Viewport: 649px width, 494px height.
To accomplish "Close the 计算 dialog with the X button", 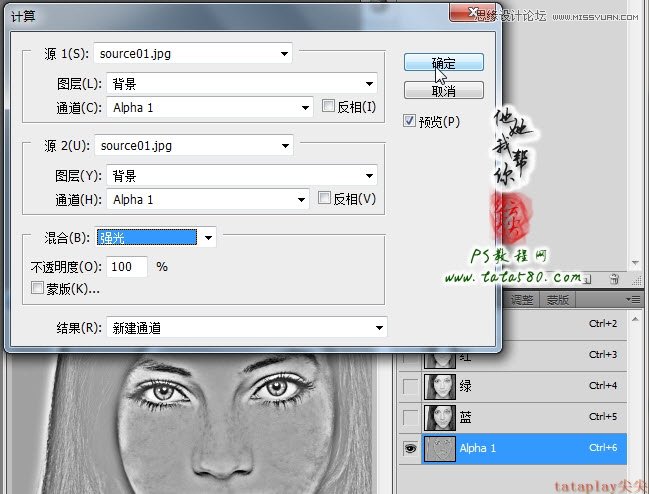I will pos(472,13).
